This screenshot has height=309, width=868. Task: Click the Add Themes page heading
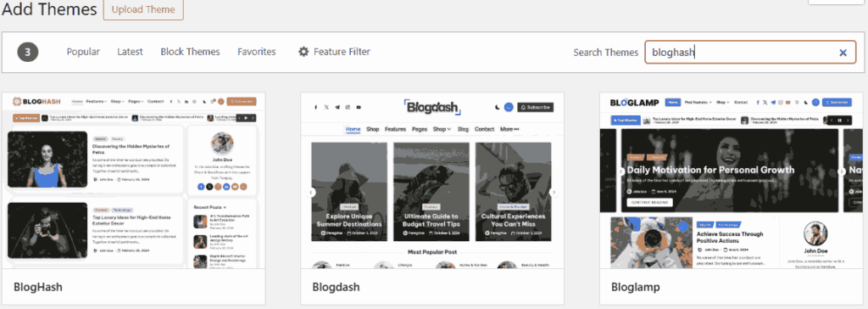(48, 8)
